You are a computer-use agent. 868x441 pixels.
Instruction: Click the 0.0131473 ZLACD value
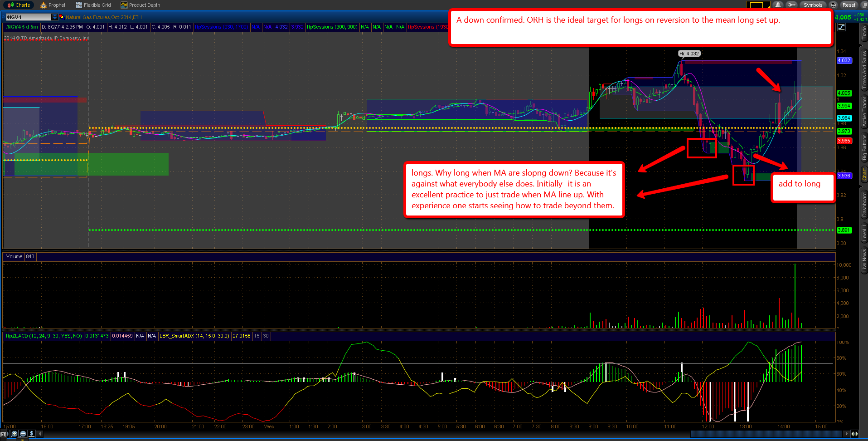click(97, 336)
